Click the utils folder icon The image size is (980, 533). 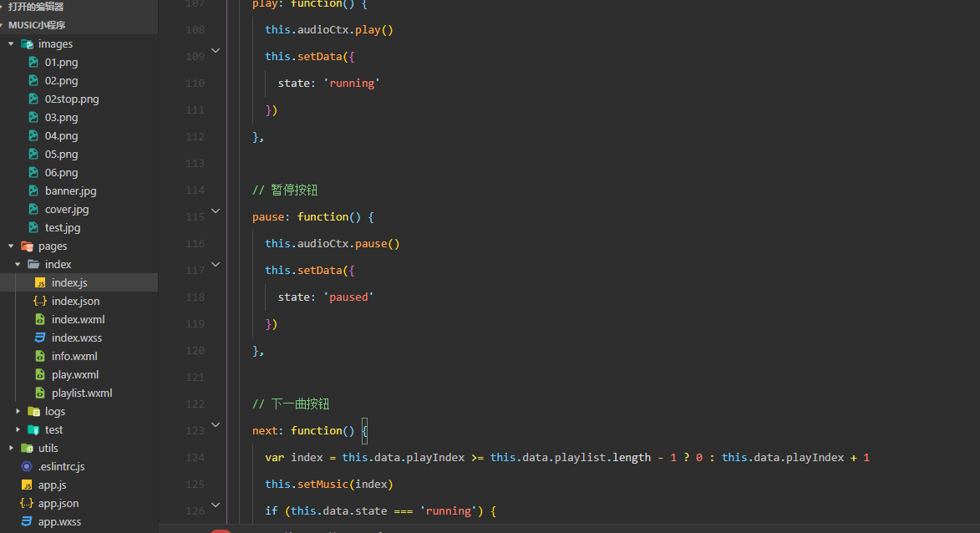[x=27, y=448]
